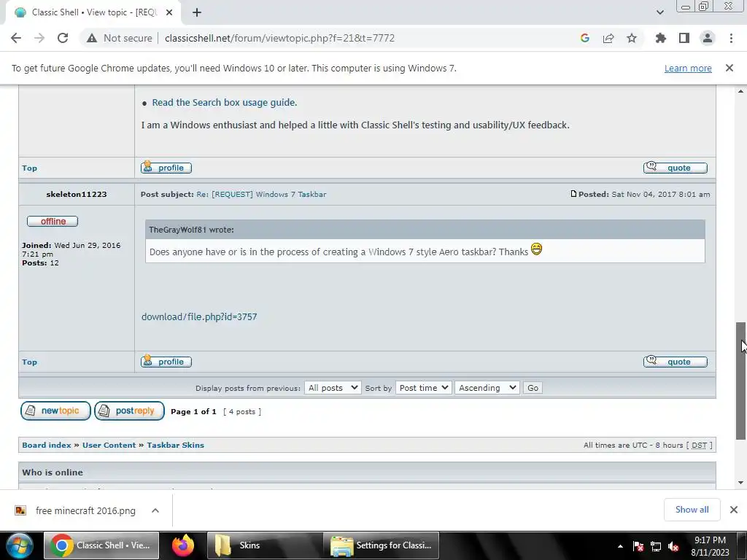This screenshot has height=560, width=747.
Task: Click the network tray icon
Action: pos(656,546)
